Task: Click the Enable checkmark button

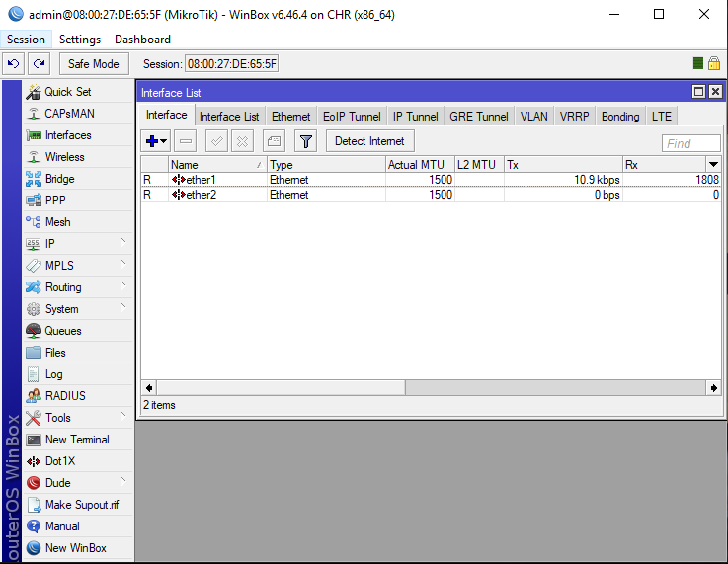Action: pos(216,141)
